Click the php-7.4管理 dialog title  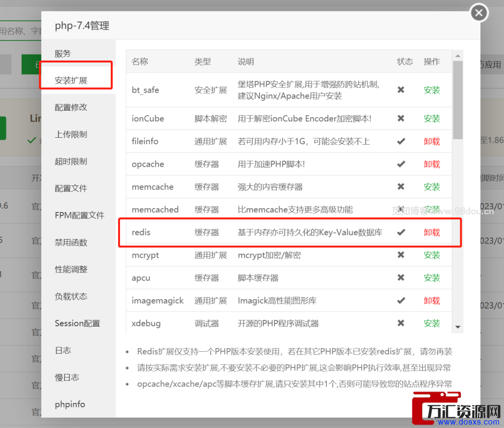(x=82, y=26)
